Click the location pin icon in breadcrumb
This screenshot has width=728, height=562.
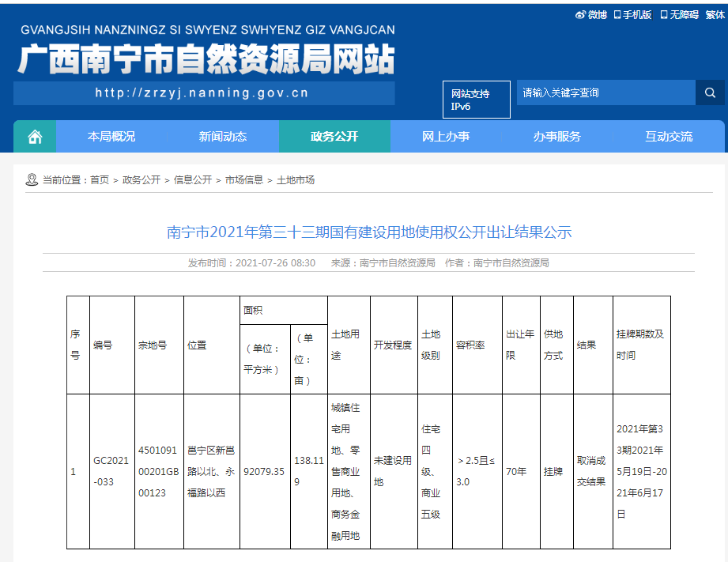pos(32,179)
